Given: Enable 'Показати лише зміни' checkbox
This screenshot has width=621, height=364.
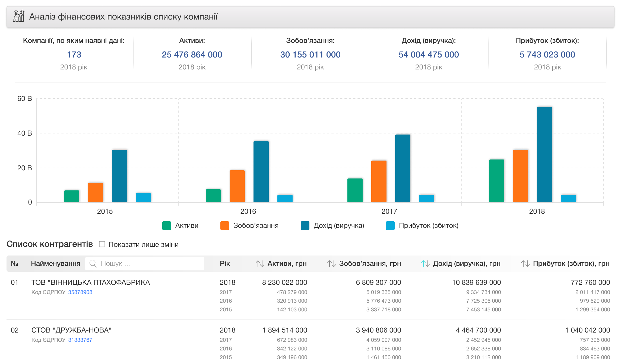Looking at the screenshot, I should coord(102,244).
